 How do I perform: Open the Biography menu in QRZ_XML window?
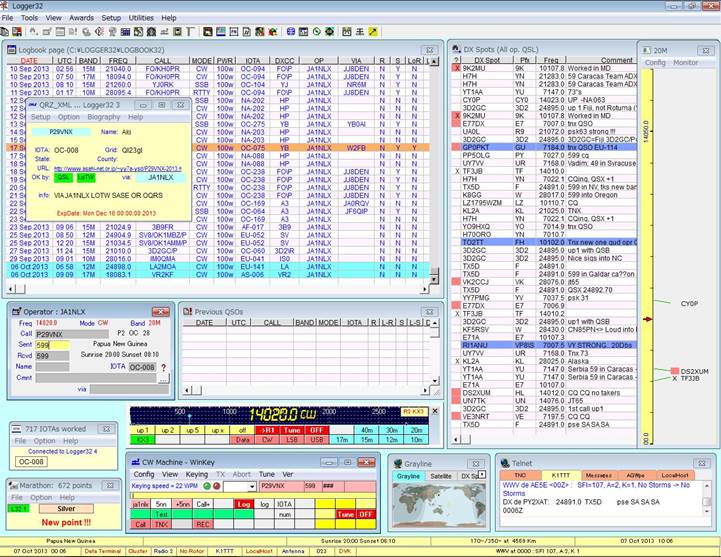coord(103,117)
